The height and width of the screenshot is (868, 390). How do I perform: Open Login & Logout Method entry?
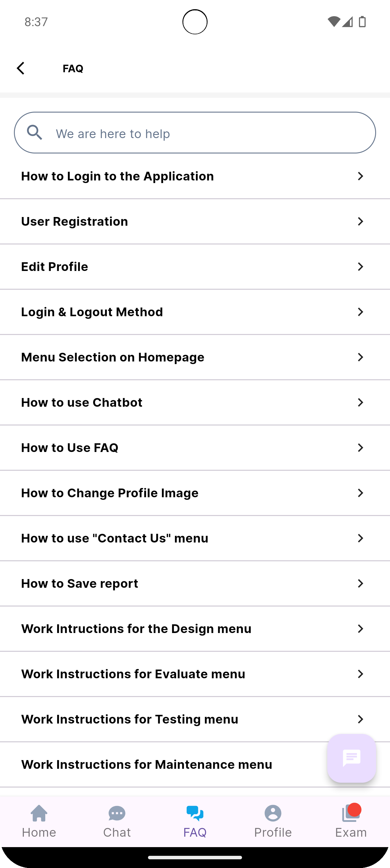coord(195,312)
